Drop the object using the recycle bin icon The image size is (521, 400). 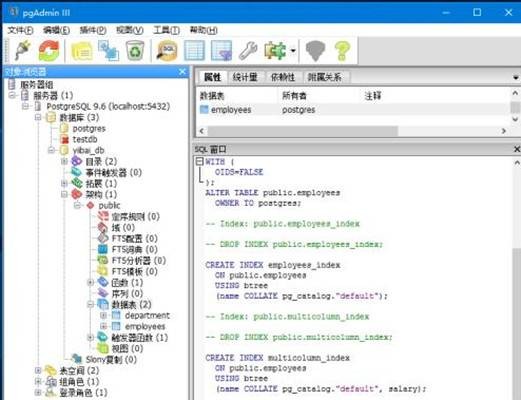click(135, 51)
